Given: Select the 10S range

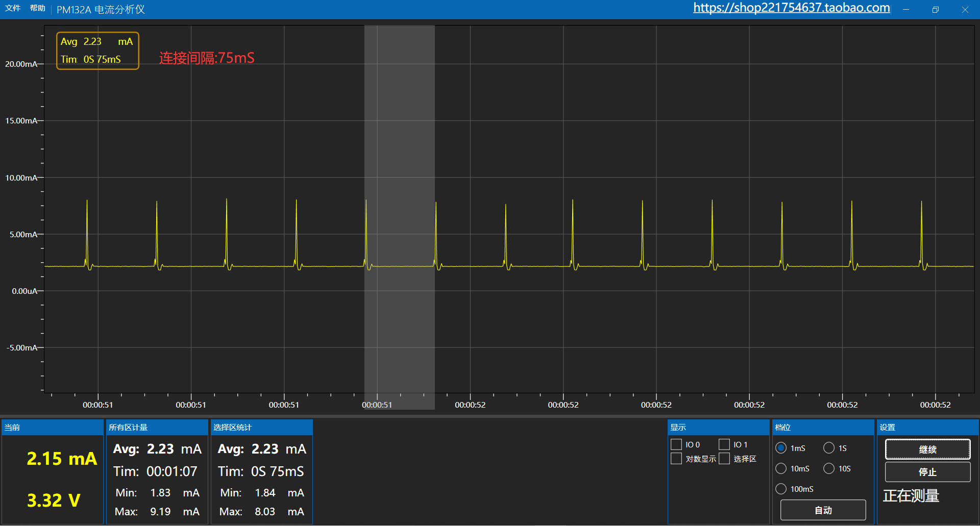Looking at the screenshot, I should point(829,468).
